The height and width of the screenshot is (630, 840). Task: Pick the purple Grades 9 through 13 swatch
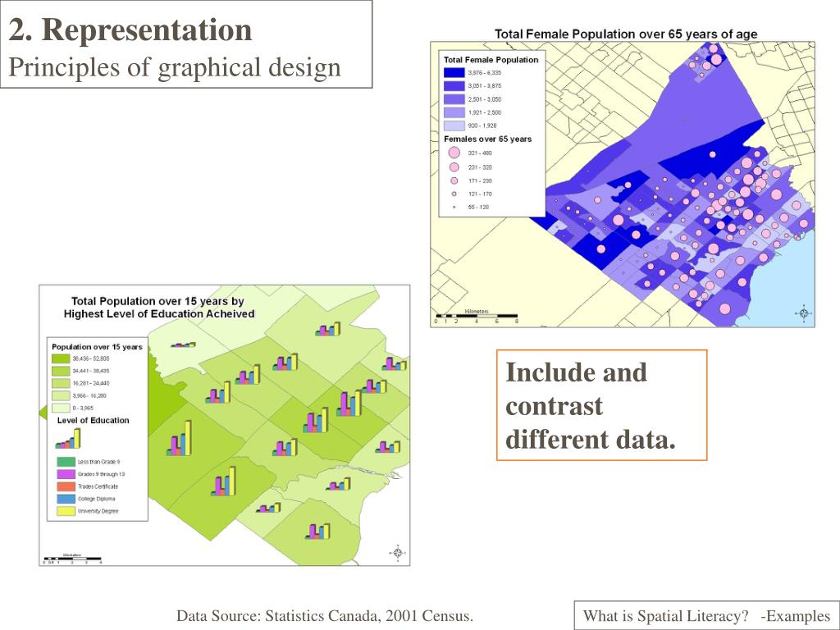pos(66,474)
